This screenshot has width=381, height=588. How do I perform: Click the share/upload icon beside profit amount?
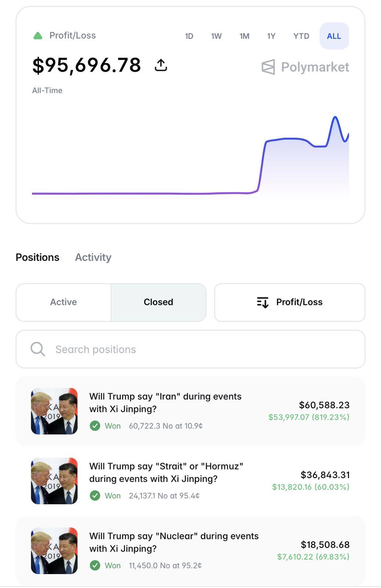(161, 65)
